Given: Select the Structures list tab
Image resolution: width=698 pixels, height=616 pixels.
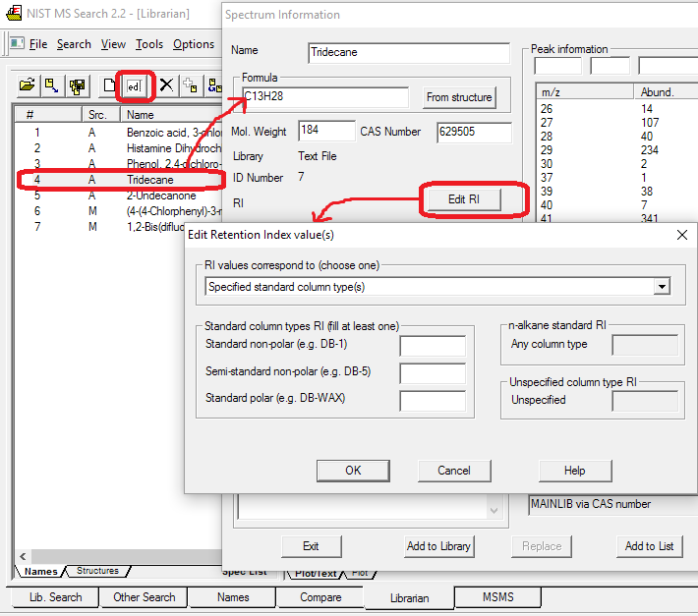Looking at the screenshot, I should tap(97, 571).
